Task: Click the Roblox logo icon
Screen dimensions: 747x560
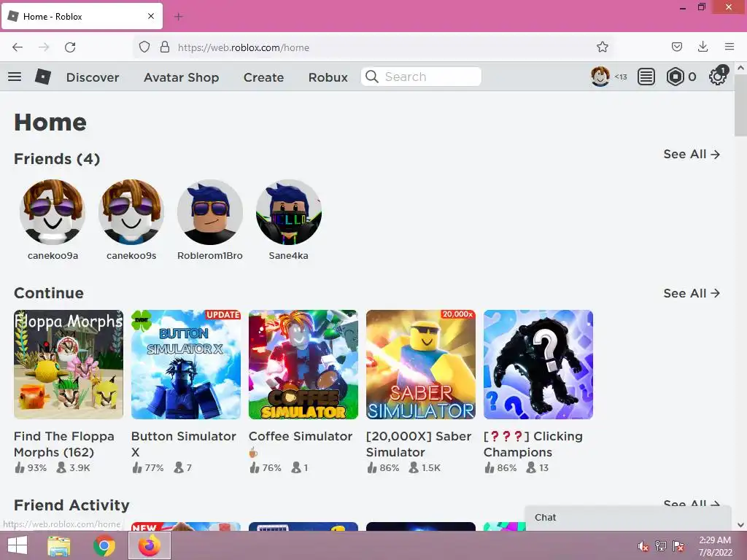Action: pyautogui.click(x=43, y=76)
